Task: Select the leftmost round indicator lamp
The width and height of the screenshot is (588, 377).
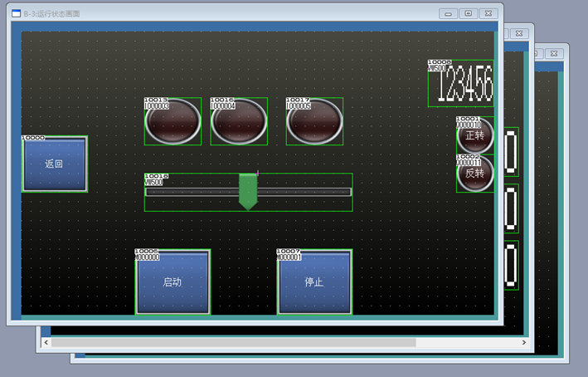Action: (x=173, y=122)
